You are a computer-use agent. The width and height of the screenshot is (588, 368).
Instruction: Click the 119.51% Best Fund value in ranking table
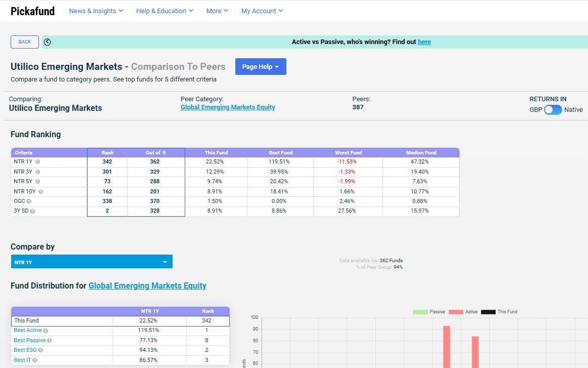click(279, 161)
